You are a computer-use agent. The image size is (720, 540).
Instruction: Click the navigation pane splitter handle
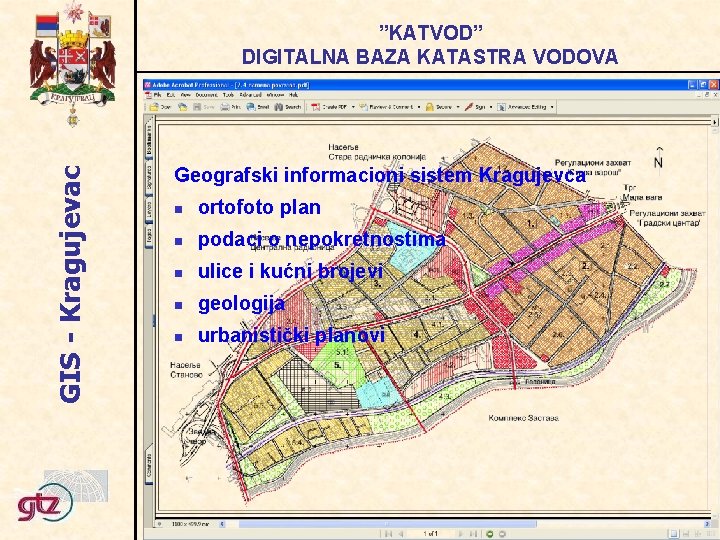(x=154, y=320)
